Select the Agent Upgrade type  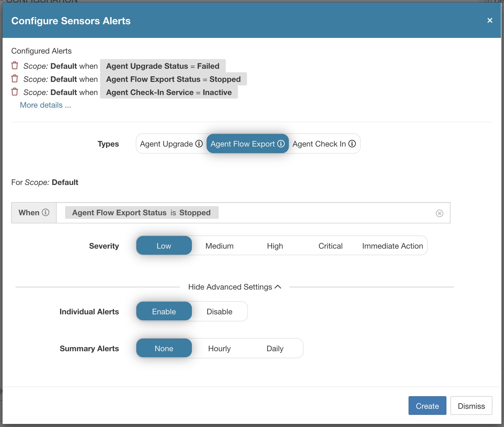(x=171, y=144)
